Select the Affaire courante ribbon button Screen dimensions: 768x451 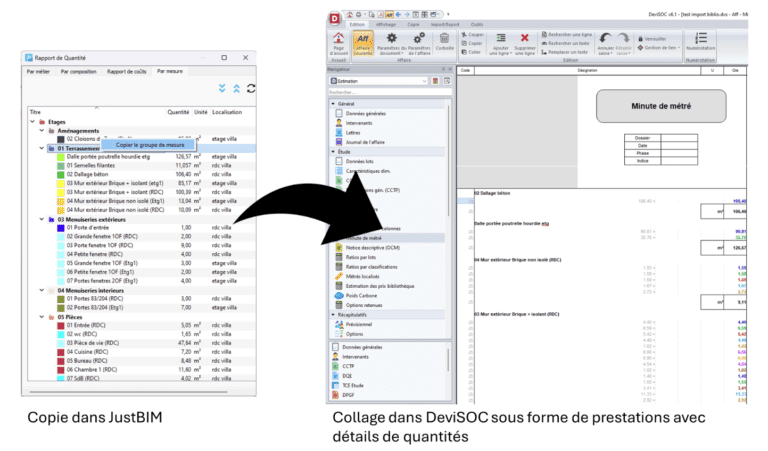[363, 43]
